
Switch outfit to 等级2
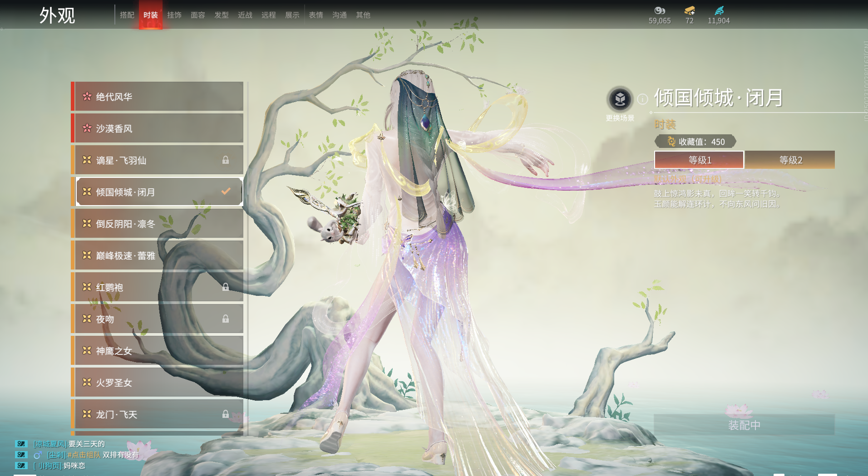click(790, 160)
